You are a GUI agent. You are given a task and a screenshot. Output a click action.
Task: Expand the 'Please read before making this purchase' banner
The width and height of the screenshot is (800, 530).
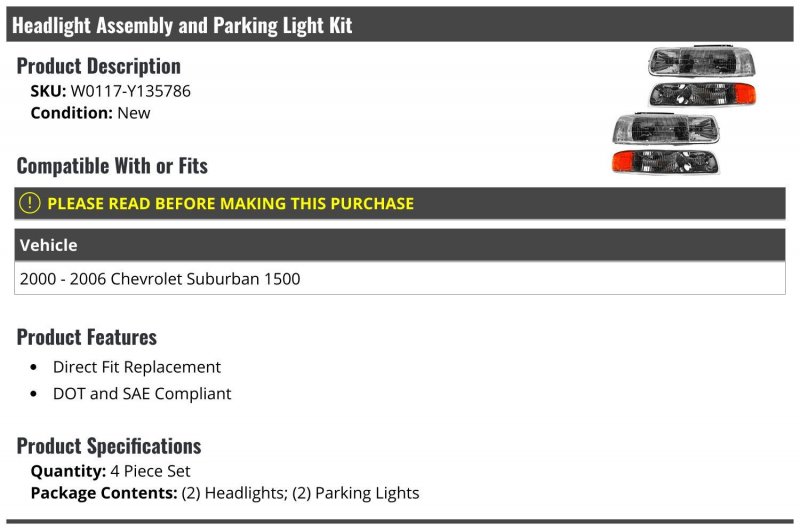tap(399, 203)
